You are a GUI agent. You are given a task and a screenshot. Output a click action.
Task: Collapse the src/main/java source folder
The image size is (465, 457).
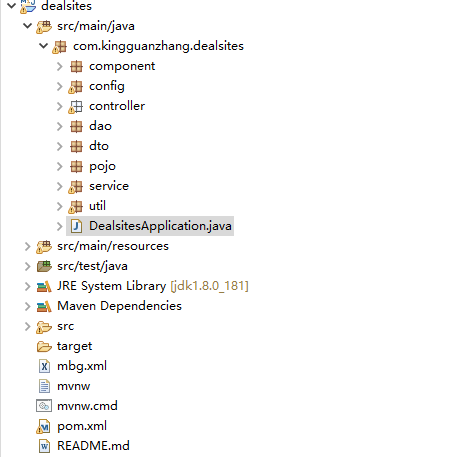pyautogui.click(x=28, y=26)
